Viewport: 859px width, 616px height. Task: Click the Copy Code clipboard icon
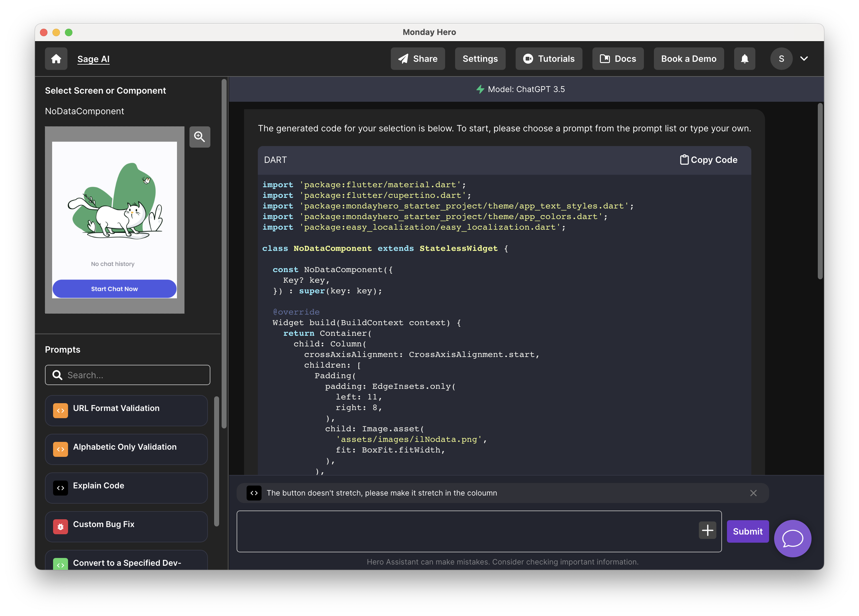click(684, 160)
